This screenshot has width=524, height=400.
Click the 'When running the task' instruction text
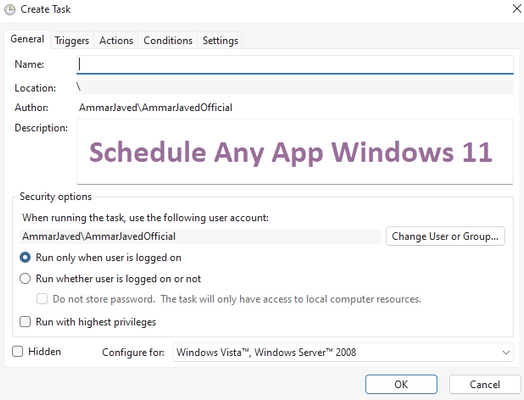pyautogui.click(x=145, y=218)
